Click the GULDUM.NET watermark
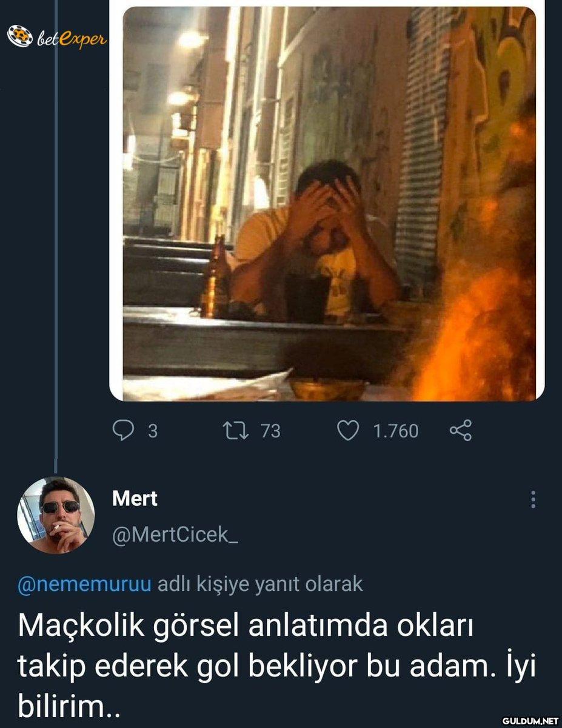Image resolution: width=562 pixels, height=728 pixels. [x=529, y=720]
